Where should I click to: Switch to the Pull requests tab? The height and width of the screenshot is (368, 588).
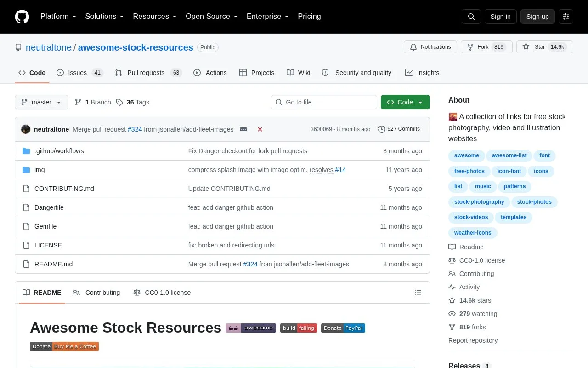pyautogui.click(x=148, y=73)
